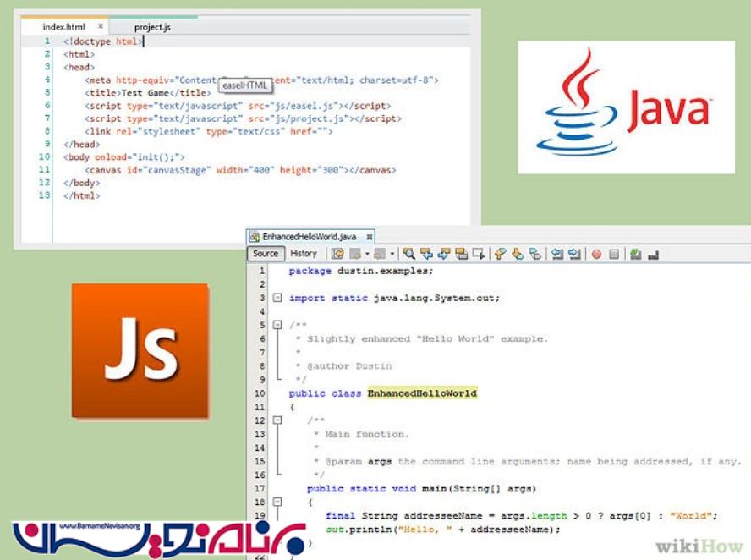Click the body onload="init();" line

124,157
